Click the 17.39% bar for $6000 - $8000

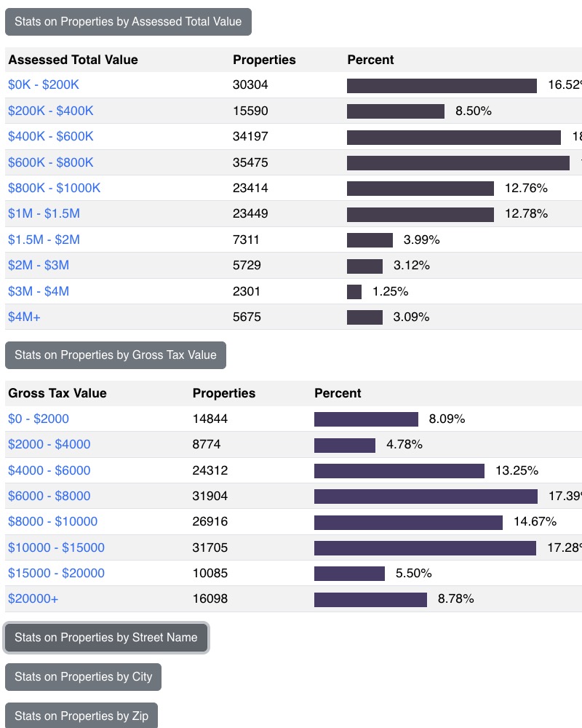click(425, 496)
